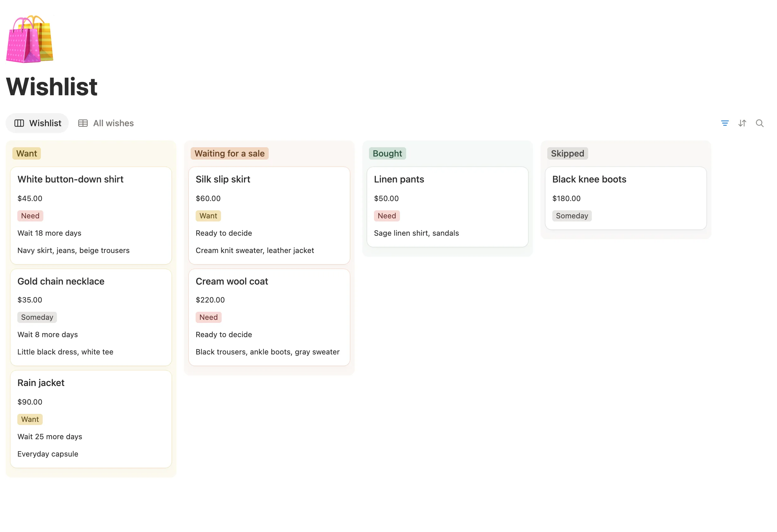Image resolution: width=777 pixels, height=532 pixels.
Task: Click the shopping bags page icon
Action: pyautogui.click(x=30, y=39)
